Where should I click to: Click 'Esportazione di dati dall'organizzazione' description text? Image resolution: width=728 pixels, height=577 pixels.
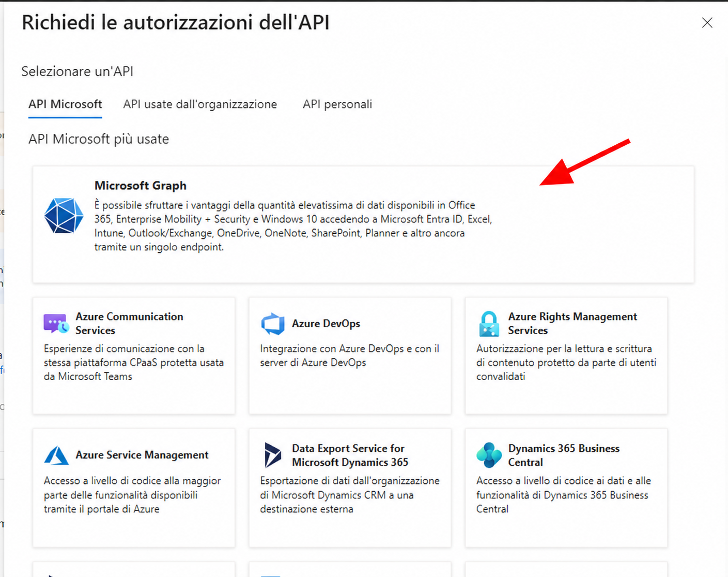click(x=350, y=495)
